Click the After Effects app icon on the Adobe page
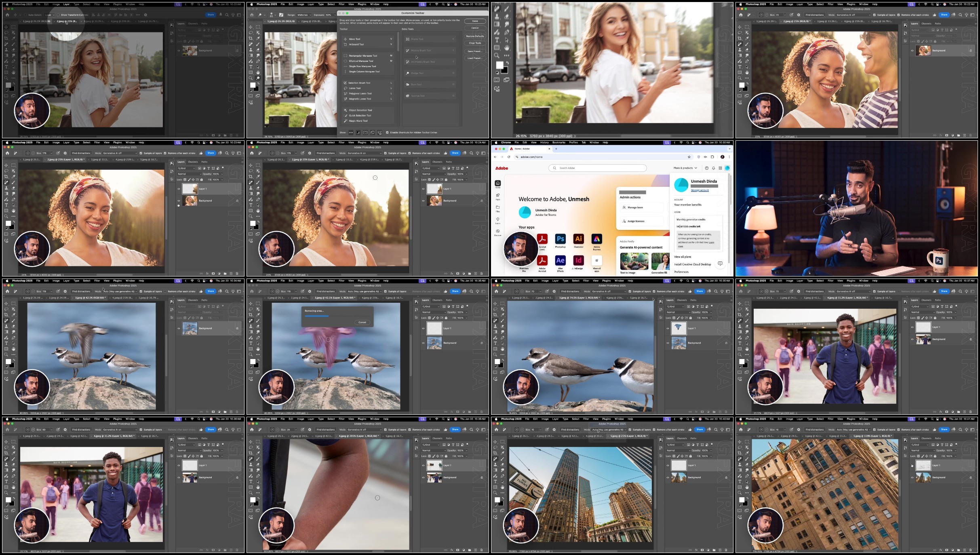This screenshot has height=555, width=980. (561, 260)
